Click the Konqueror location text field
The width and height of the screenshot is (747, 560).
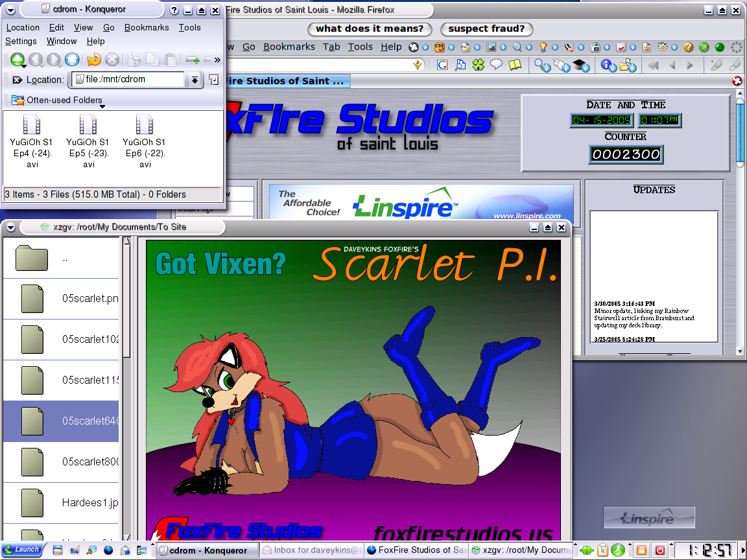[x=128, y=80]
